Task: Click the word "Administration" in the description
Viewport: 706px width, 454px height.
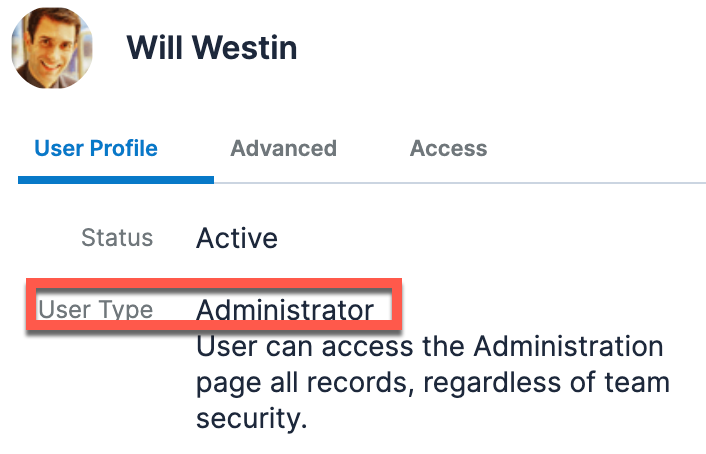Action: tap(568, 347)
